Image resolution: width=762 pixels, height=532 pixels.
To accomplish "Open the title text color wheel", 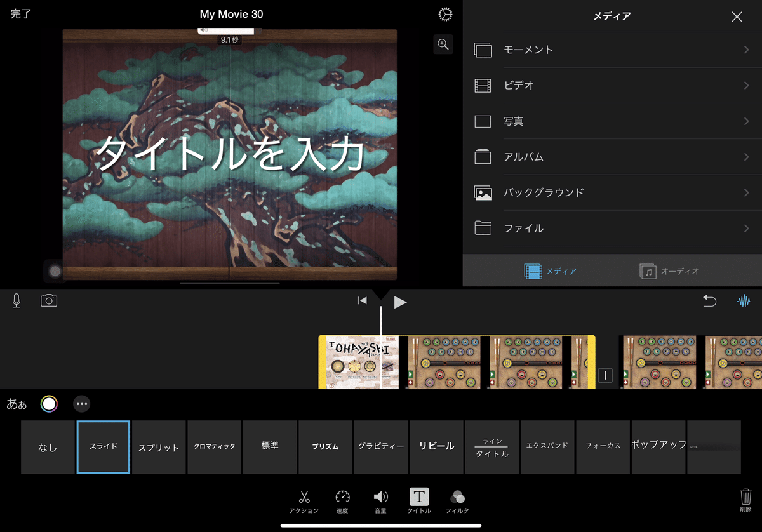I will pyautogui.click(x=49, y=404).
